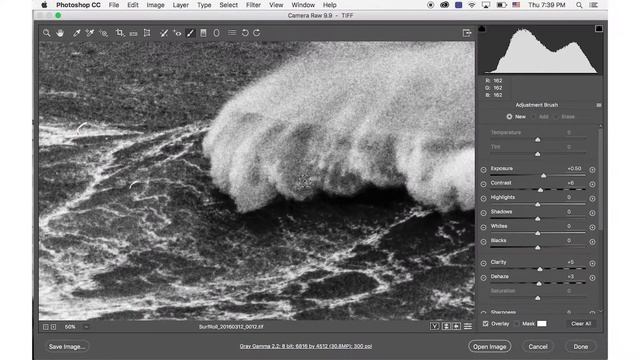Viewport: 640px width, 360px height.
Task: Select the Spot Removal tool
Action: click(x=164, y=33)
